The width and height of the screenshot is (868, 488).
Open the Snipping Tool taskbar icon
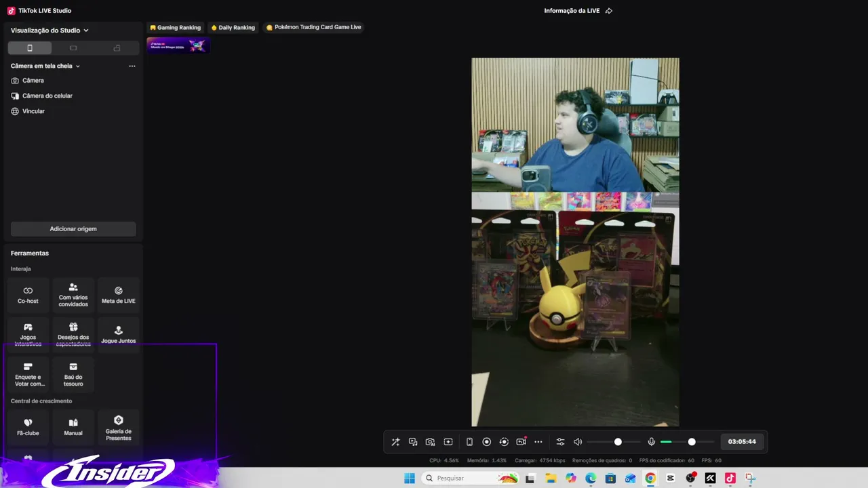750,479
